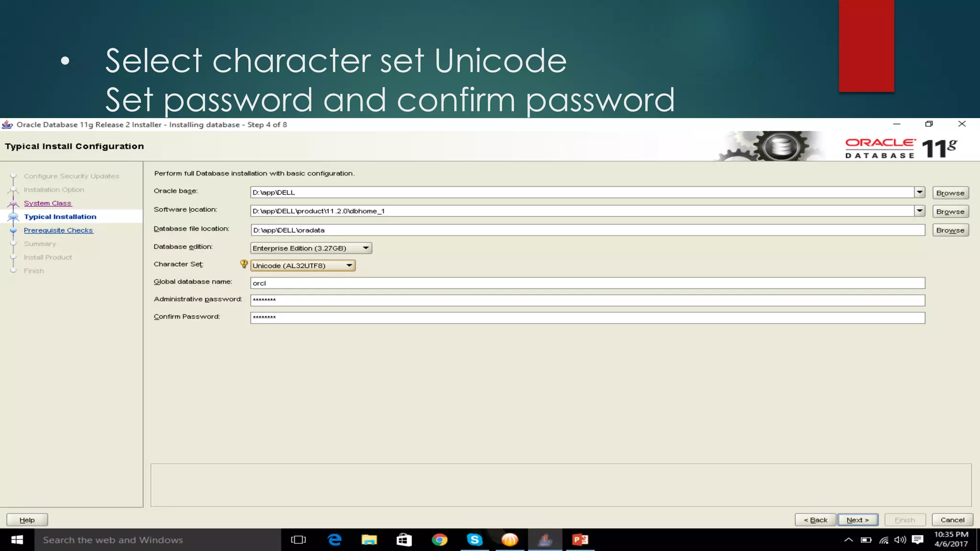Open PowerPoint from the taskbar
Viewport: 980px width, 551px height.
(580, 540)
